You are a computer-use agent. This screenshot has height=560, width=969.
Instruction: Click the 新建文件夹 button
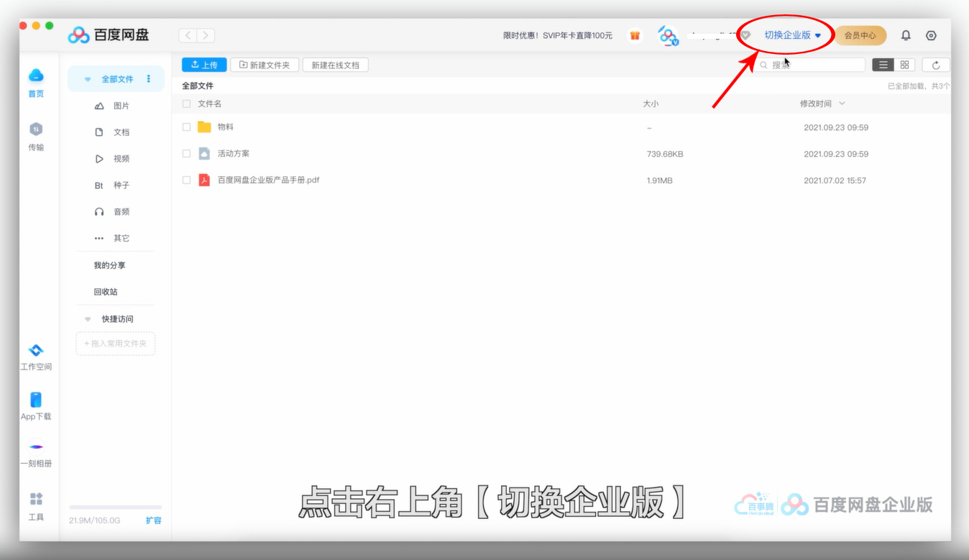[265, 65]
